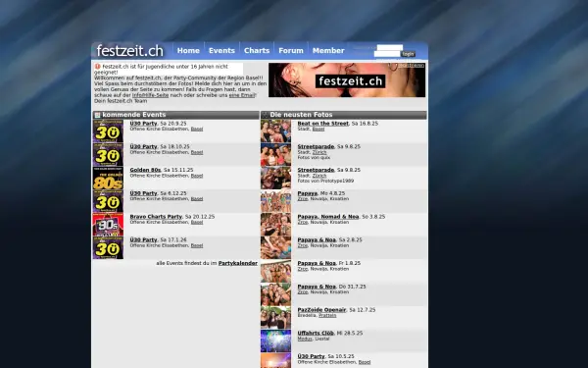The image size is (588, 368).
Task: Click Papaya & Noa Sa 2.8.25 thumbnail
Action: click(x=275, y=247)
